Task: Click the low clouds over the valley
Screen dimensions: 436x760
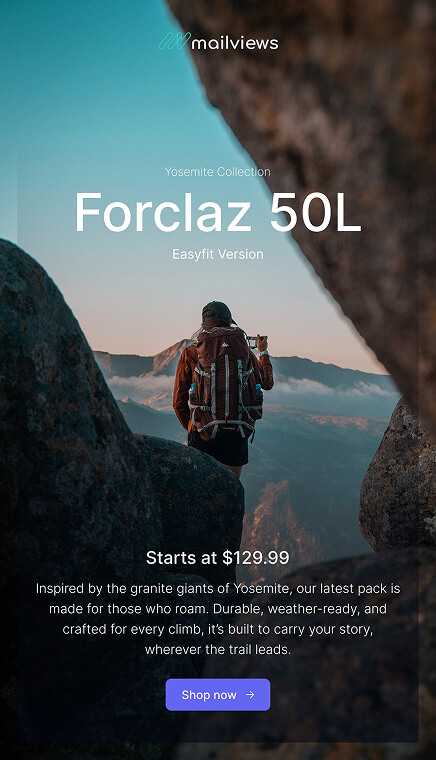Action: pos(140,383)
